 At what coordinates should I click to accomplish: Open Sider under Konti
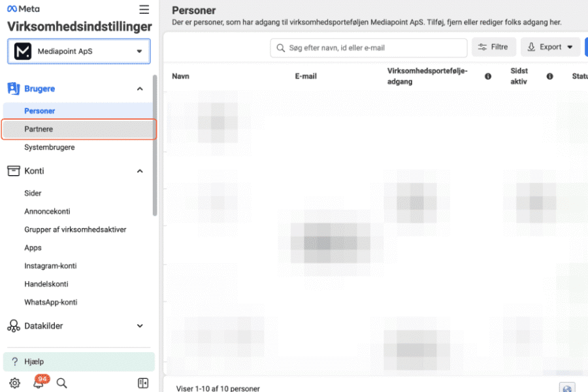click(33, 193)
